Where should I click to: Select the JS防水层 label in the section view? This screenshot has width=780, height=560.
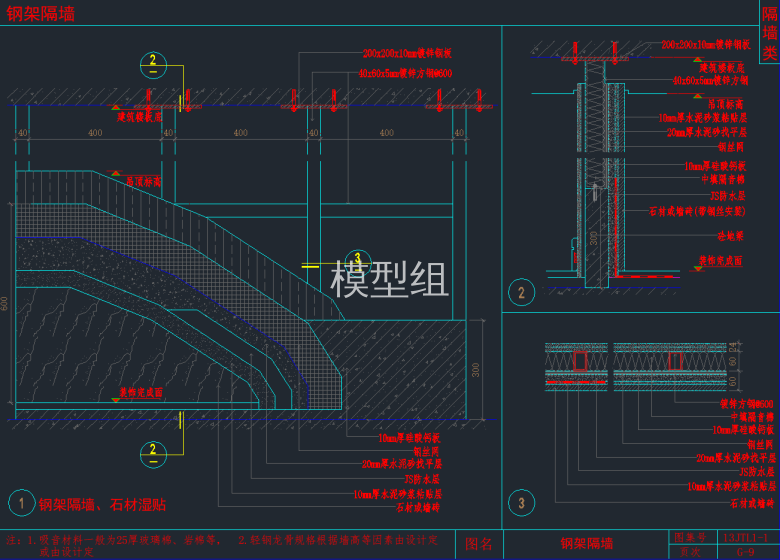[726, 195]
